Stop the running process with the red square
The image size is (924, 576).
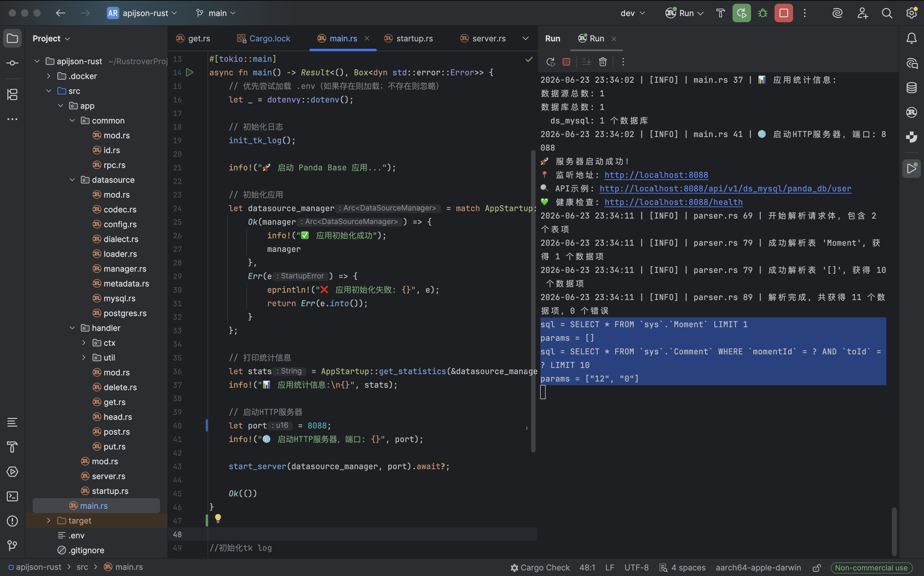pos(783,13)
